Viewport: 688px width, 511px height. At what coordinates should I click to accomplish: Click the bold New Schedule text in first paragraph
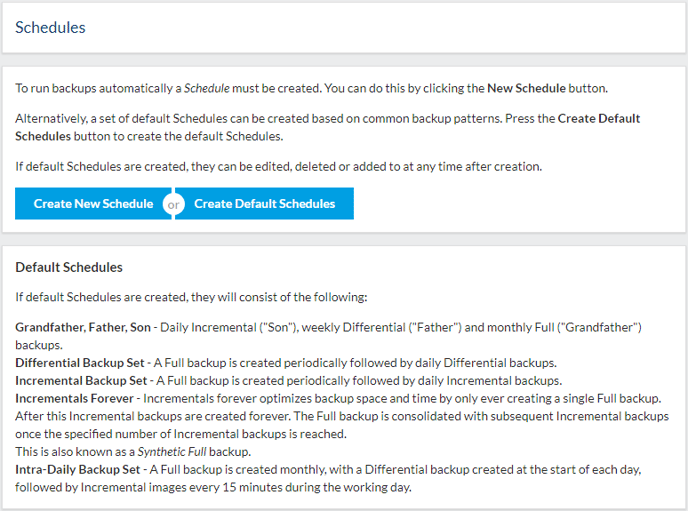point(526,88)
